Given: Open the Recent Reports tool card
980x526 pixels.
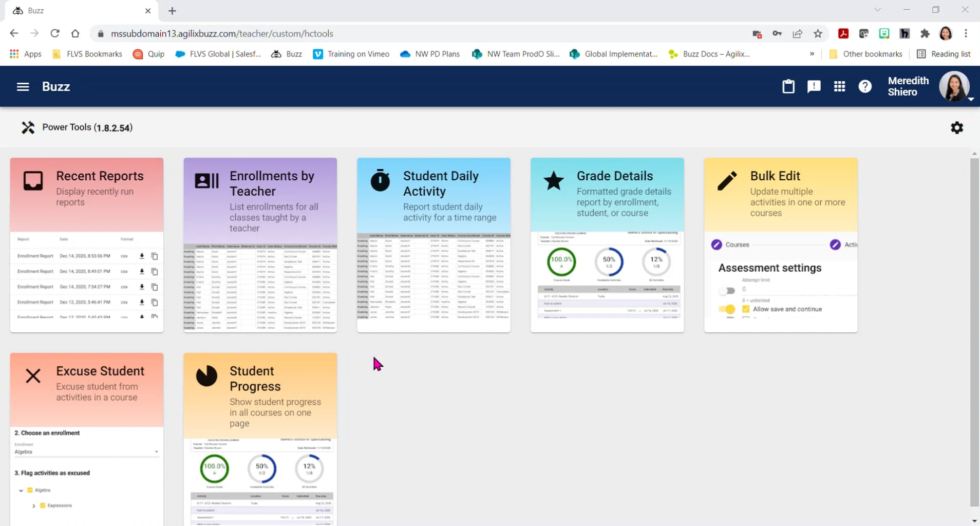Looking at the screenshot, I should pos(87,245).
